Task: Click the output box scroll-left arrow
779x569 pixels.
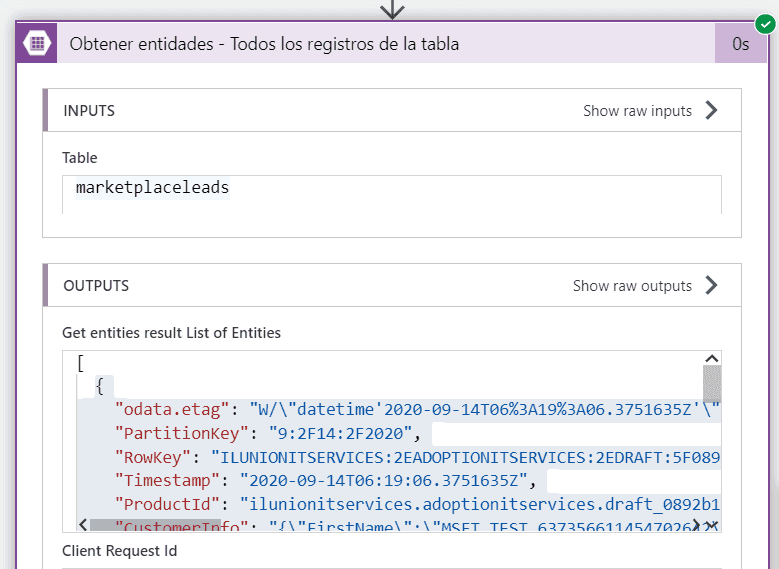Action: (x=83, y=525)
